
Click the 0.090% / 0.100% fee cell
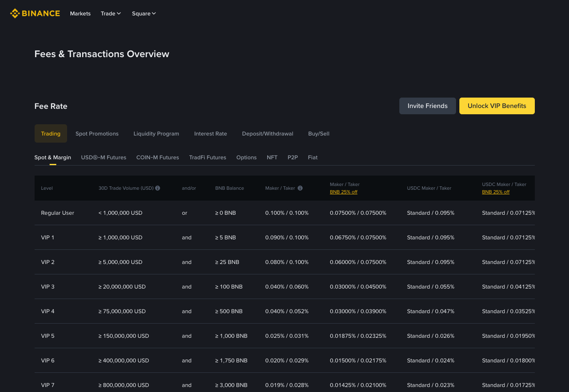click(x=287, y=238)
